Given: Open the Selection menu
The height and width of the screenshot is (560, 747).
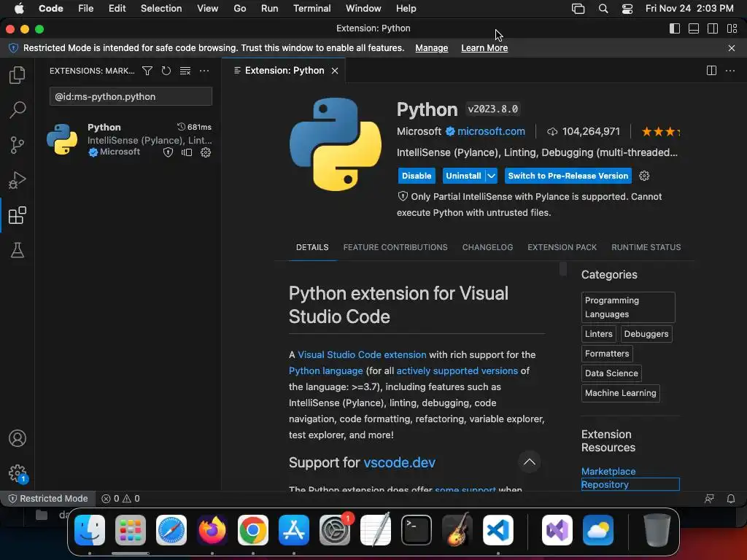Looking at the screenshot, I should [x=161, y=9].
